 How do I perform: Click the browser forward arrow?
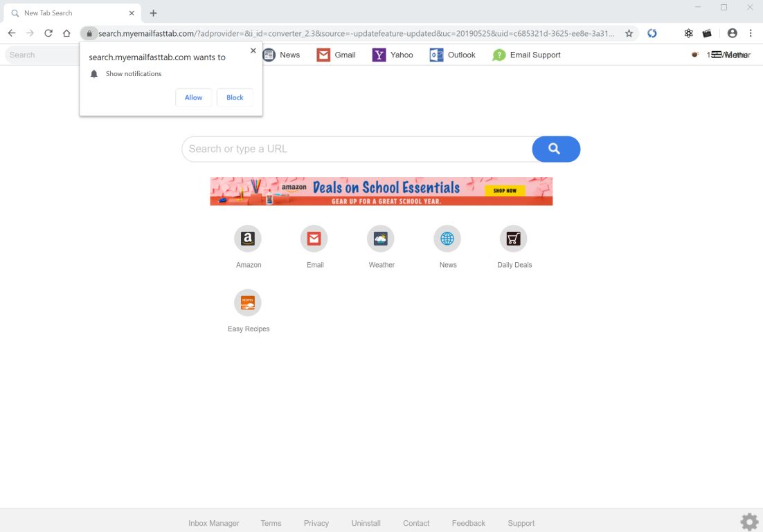coord(30,33)
